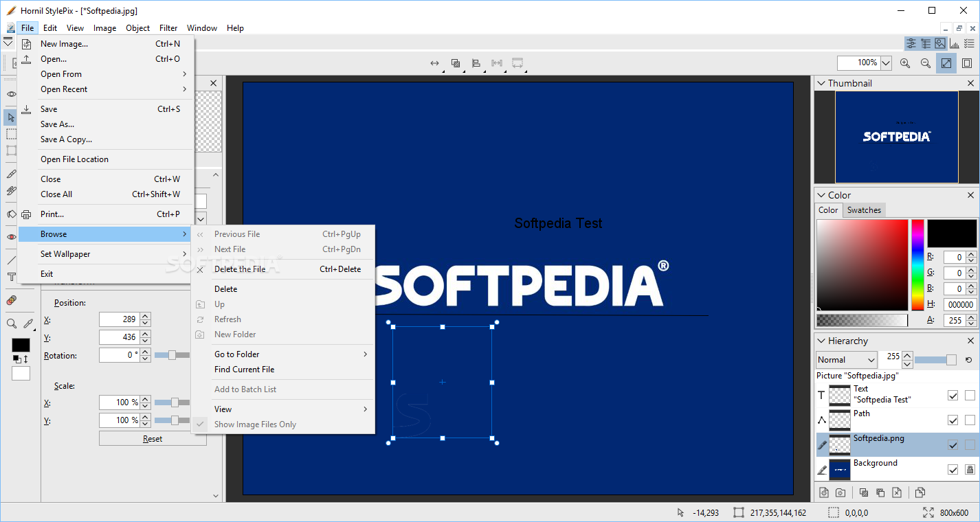Toggle lock checkbox of Text layer
The height and width of the screenshot is (522, 980).
[970, 396]
